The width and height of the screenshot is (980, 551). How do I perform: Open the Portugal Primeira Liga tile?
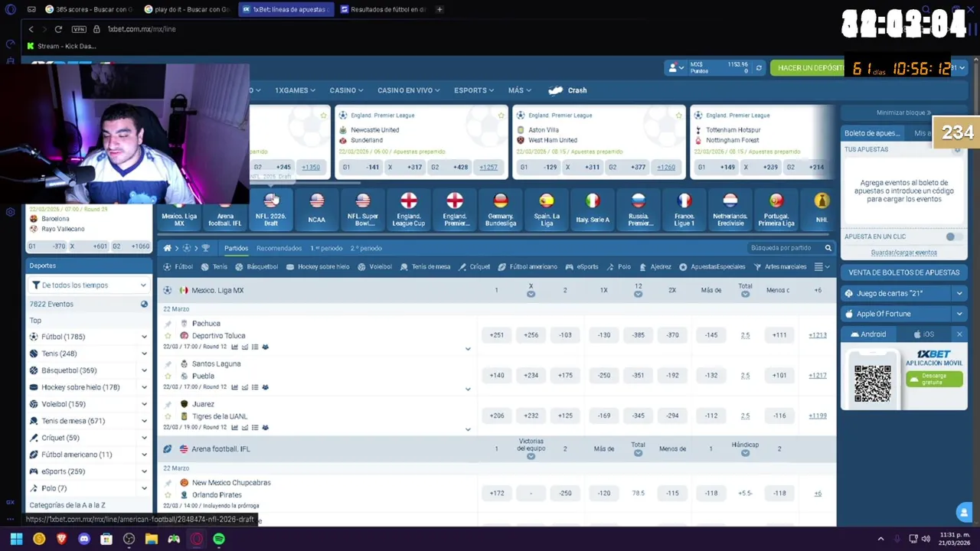(776, 210)
